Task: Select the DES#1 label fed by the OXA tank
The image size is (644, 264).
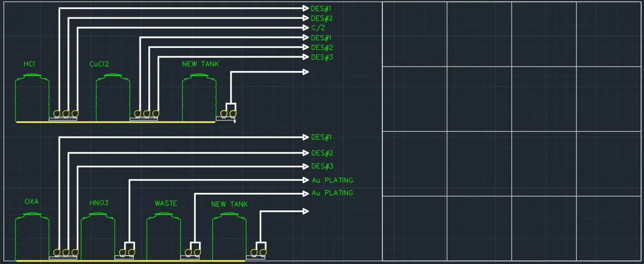Action: tap(322, 137)
